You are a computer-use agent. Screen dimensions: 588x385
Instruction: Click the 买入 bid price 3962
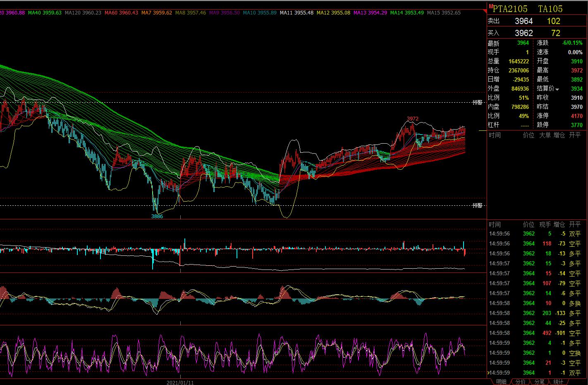(x=523, y=33)
